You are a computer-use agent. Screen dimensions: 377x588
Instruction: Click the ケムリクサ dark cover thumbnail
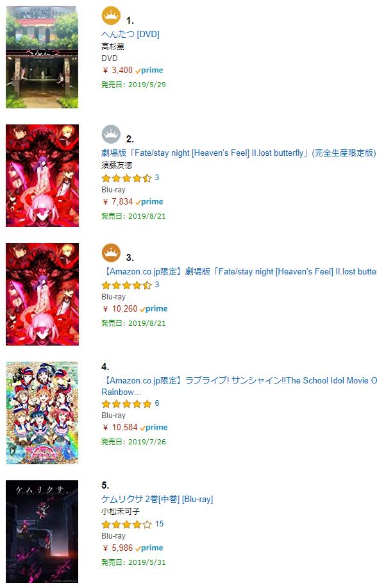[42, 532]
